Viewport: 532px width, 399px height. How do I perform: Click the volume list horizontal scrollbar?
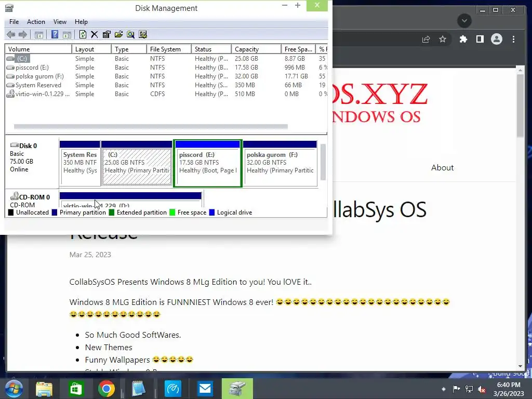click(151, 127)
